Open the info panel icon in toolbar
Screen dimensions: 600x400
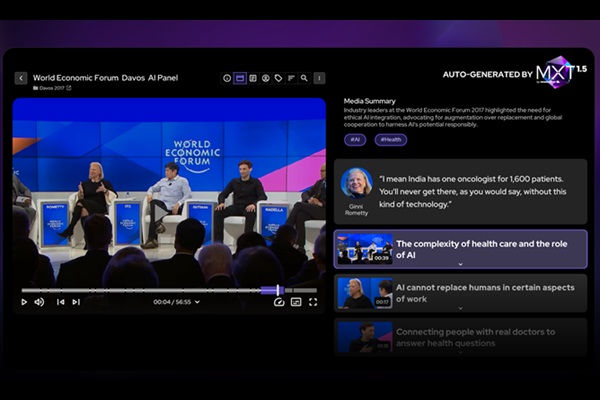(227, 78)
